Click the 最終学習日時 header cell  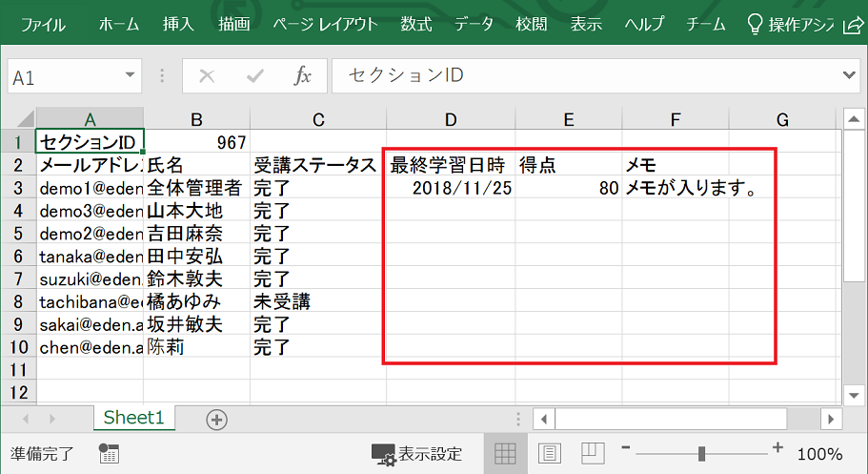tap(451, 165)
